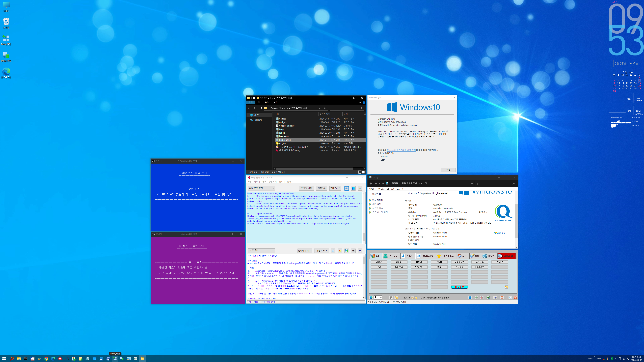Click the yellow upload arrow icon in translator
This screenshot has height=362, width=644.
pyautogui.click(x=360, y=251)
